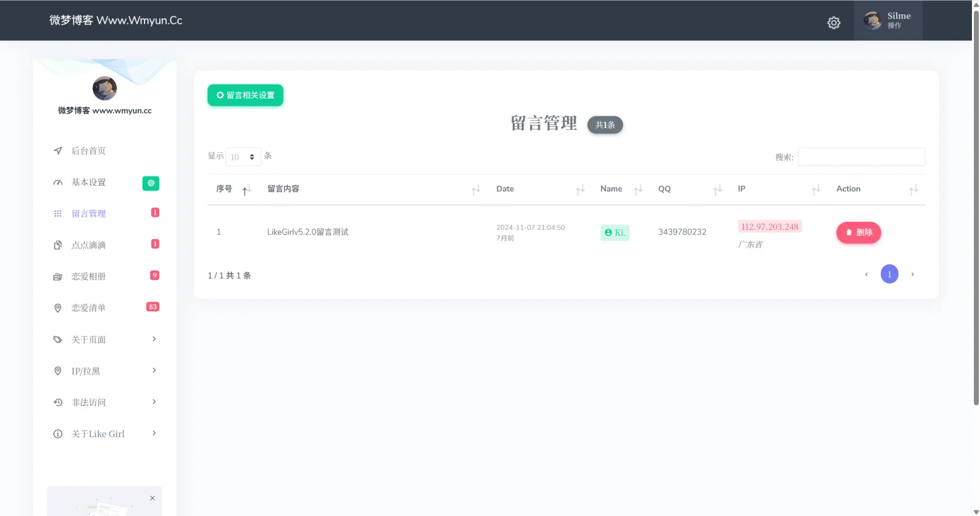Click QQ number 3439780232
The image size is (980, 516).
[x=682, y=232]
